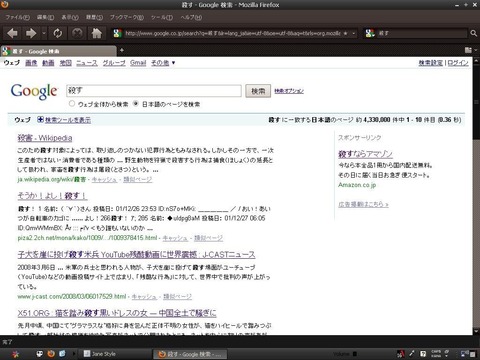Open the ブックマーク (Bookmarks) menu

pos(127,17)
